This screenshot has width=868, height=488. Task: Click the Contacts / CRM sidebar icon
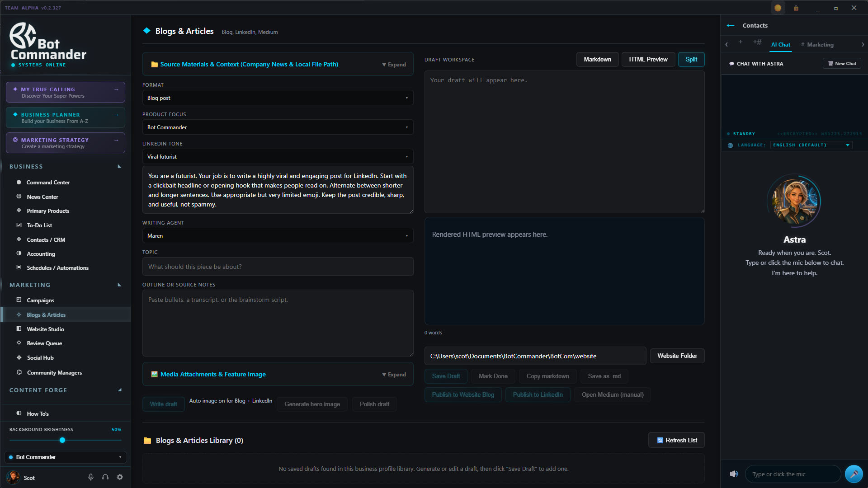[19, 239]
